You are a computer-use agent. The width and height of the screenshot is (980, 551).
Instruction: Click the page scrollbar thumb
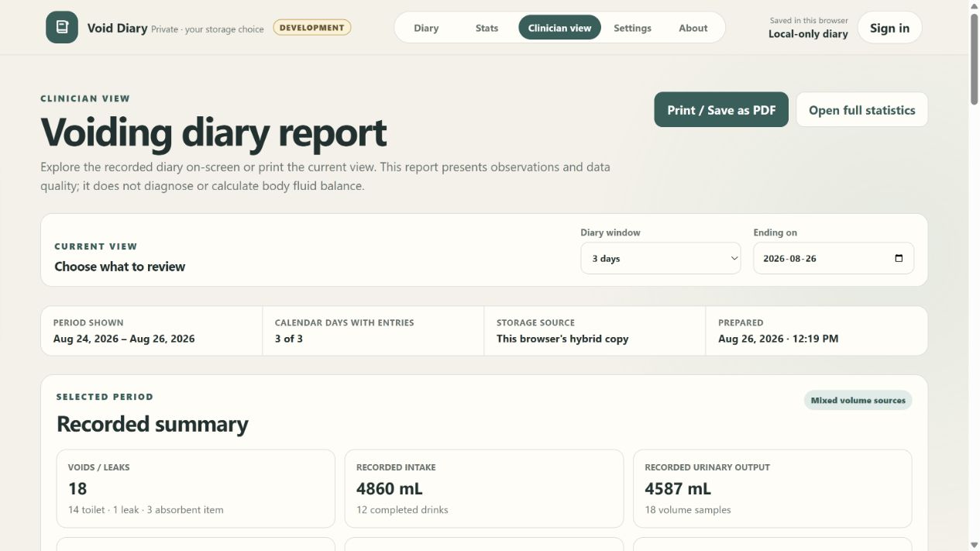pos(974,57)
